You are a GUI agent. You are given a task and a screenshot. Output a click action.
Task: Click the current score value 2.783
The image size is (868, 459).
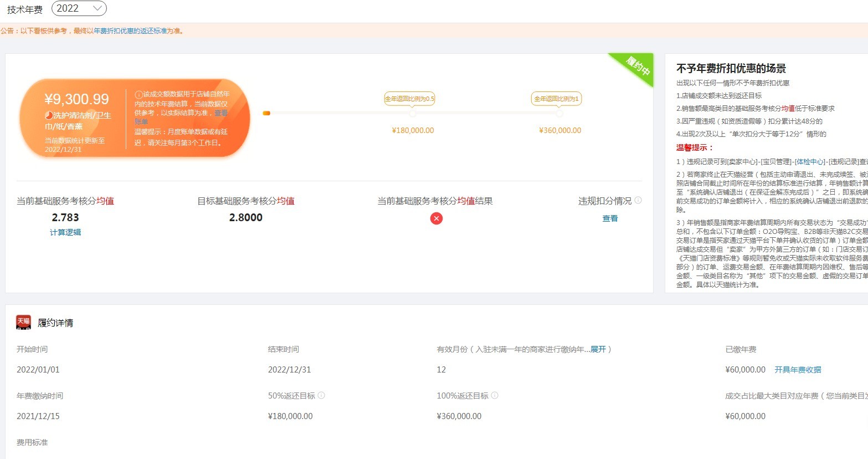(x=65, y=218)
